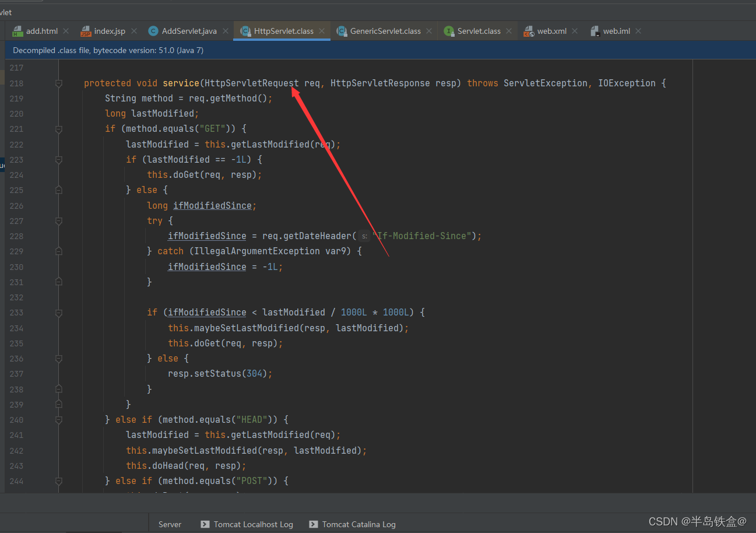
Task: Close the index.jsp tab
Action: 133,31
